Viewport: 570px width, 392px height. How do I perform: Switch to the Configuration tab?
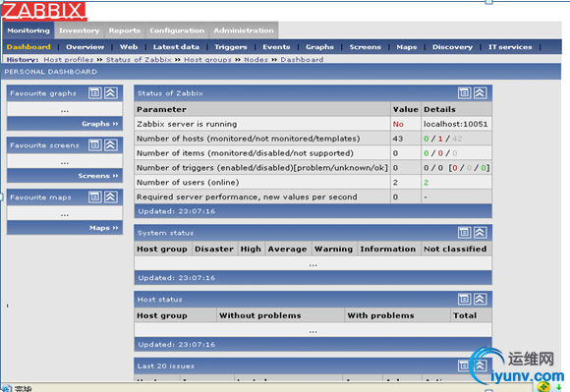177,30
